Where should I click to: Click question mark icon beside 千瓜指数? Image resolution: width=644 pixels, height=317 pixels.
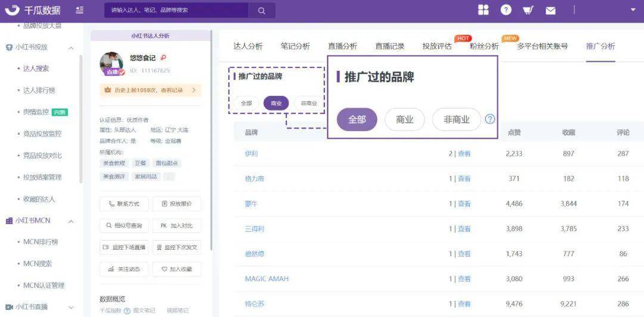(x=128, y=311)
